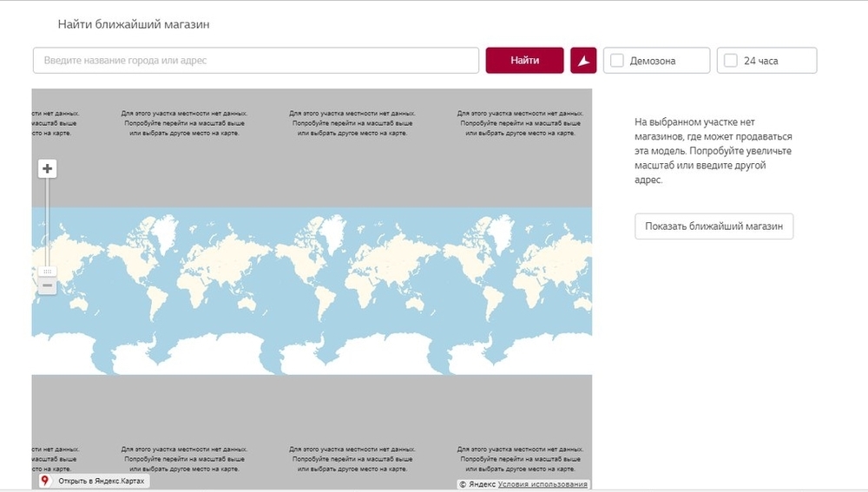The width and height of the screenshot is (868, 492).
Task: Open map via Открыть в Яндекс.Картах
Action: 98,481
